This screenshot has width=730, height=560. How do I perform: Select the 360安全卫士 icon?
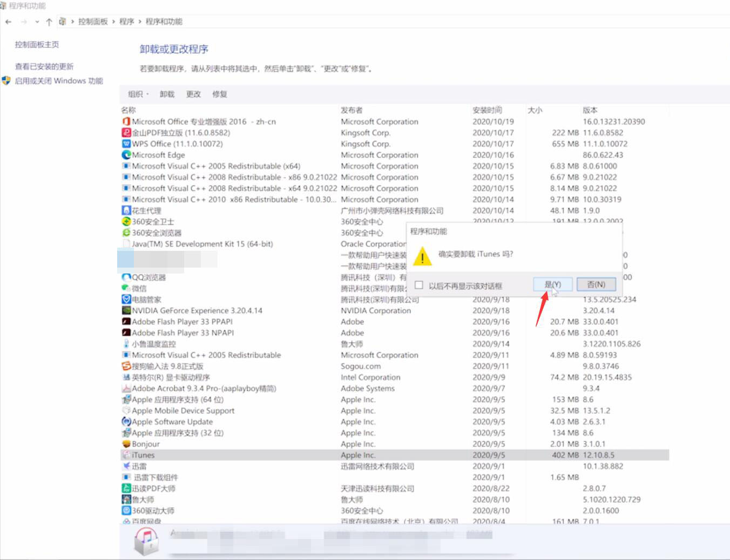pos(126,222)
